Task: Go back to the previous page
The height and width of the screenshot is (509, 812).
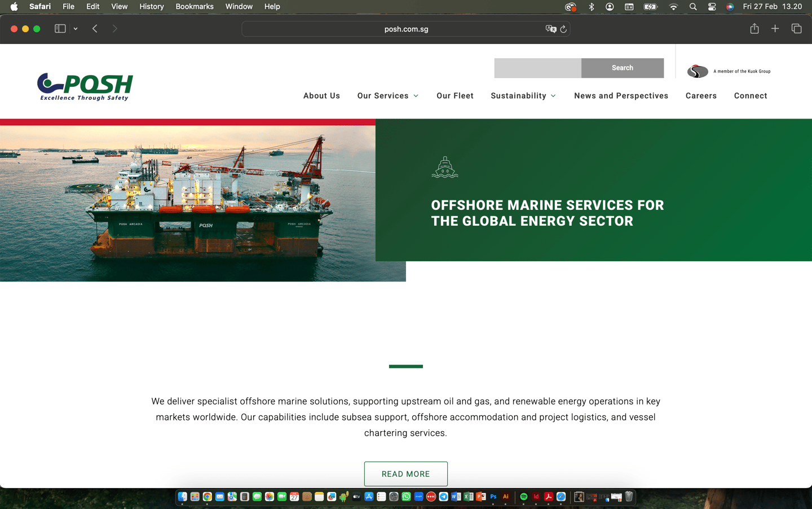Action: pos(95,29)
